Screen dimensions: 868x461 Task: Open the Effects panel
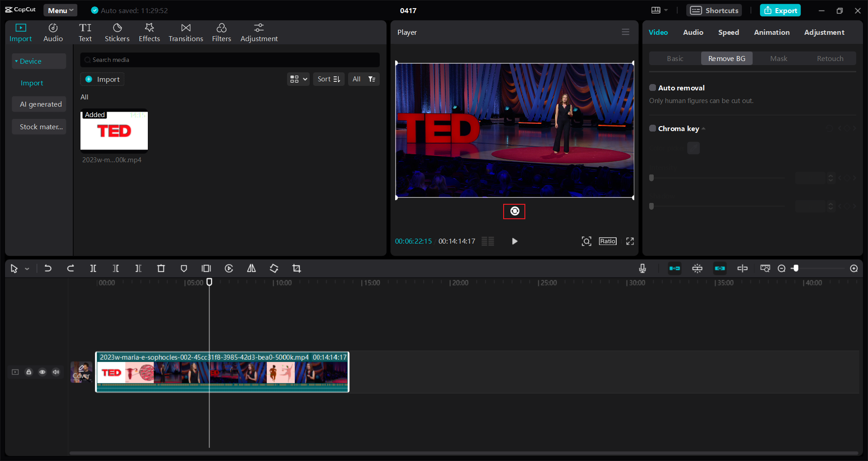[149, 32]
